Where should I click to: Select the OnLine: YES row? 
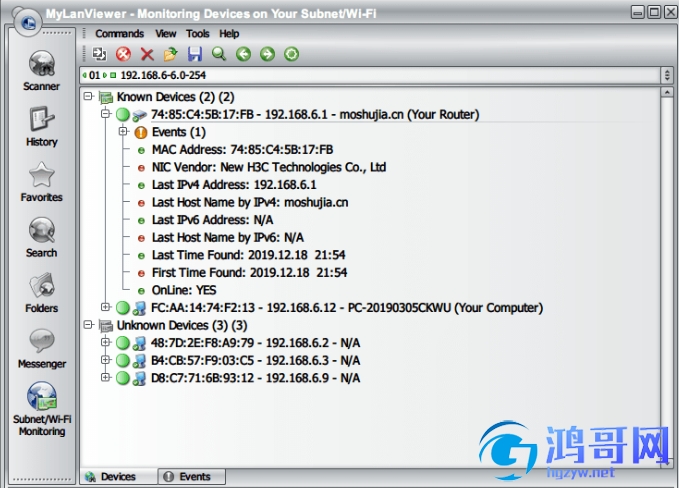(x=184, y=290)
